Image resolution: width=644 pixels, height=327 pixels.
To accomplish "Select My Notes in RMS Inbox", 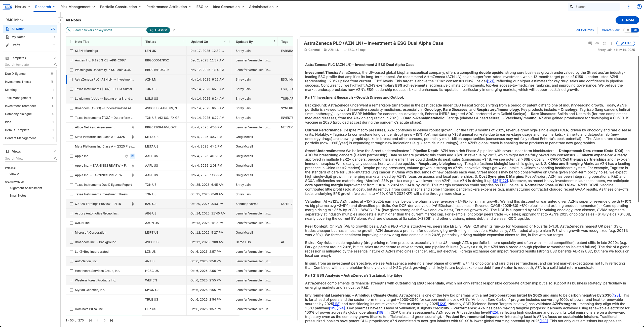I will point(30,37).
